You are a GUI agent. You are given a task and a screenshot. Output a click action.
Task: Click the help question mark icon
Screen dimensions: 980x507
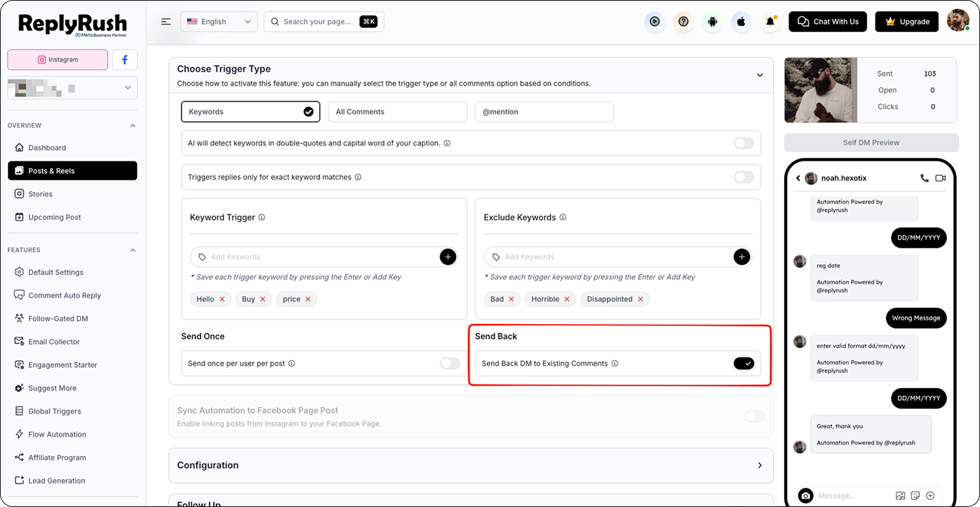[683, 22]
